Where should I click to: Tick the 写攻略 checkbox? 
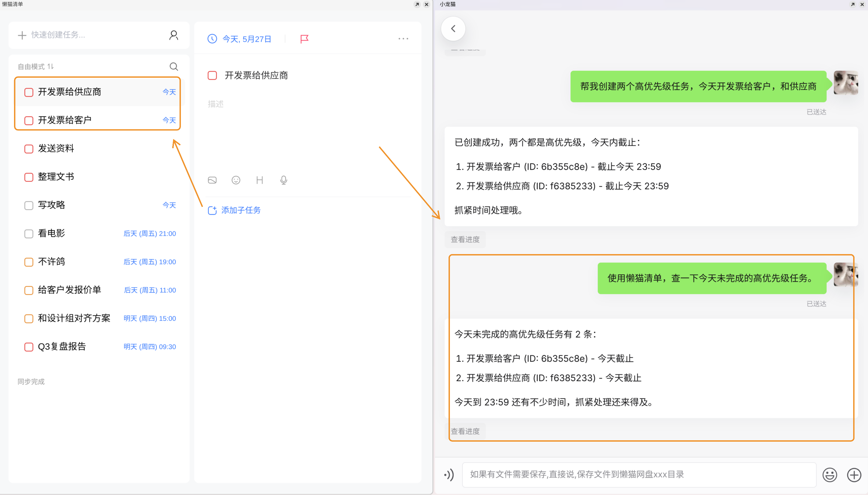point(29,205)
